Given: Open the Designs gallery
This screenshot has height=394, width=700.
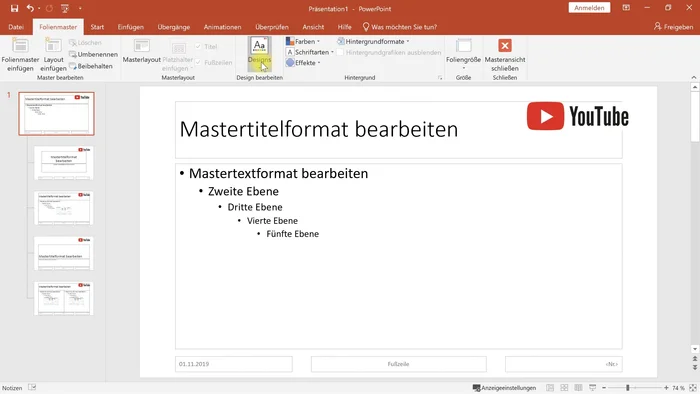Looking at the screenshot, I should pyautogui.click(x=259, y=54).
